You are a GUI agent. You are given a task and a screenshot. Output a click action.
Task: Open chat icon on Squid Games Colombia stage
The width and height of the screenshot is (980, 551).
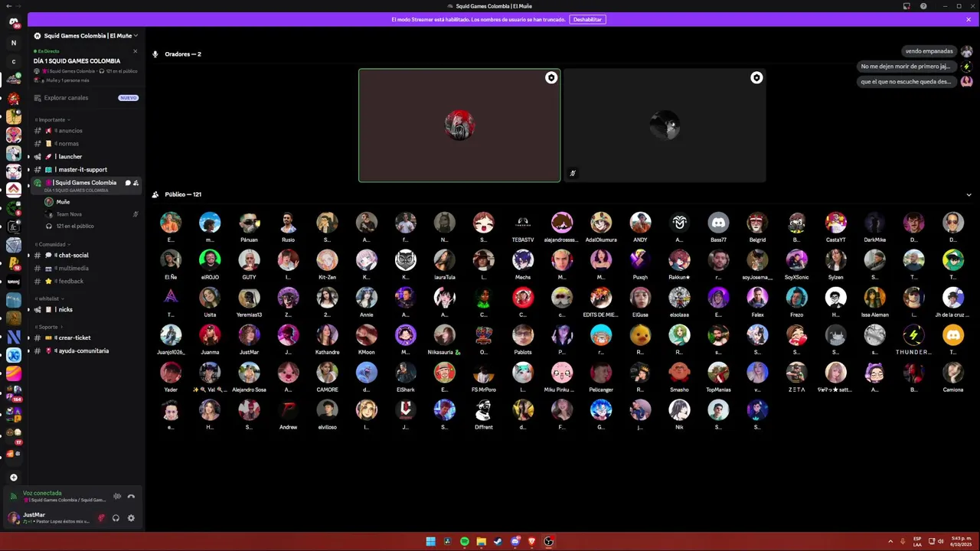click(128, 183)
